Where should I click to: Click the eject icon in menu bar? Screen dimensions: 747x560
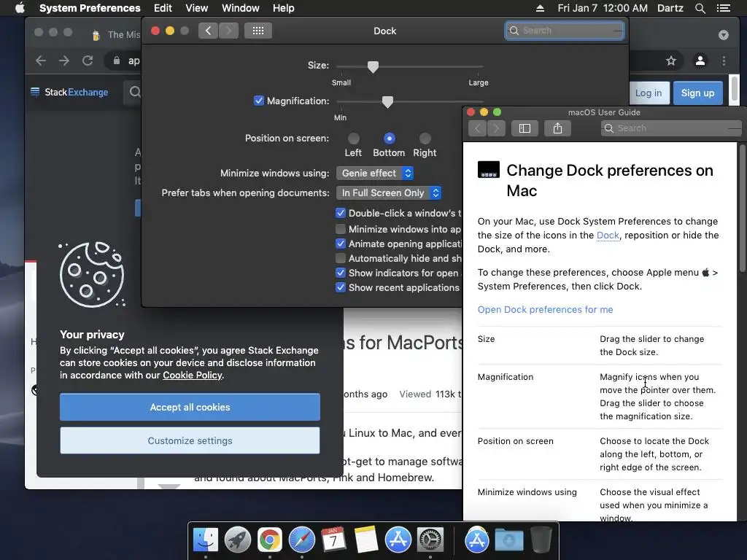pyautogui.click(x=540, y=8)
